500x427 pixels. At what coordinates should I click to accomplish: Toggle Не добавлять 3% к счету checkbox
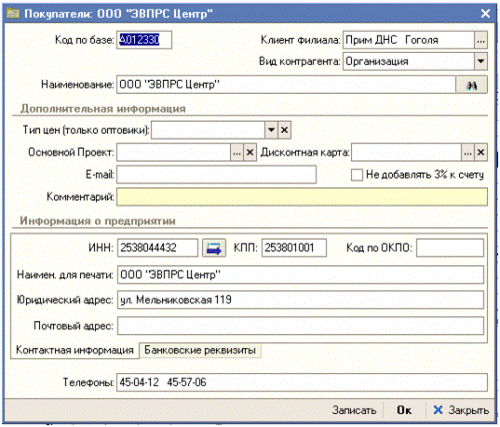tap(357, 175)
